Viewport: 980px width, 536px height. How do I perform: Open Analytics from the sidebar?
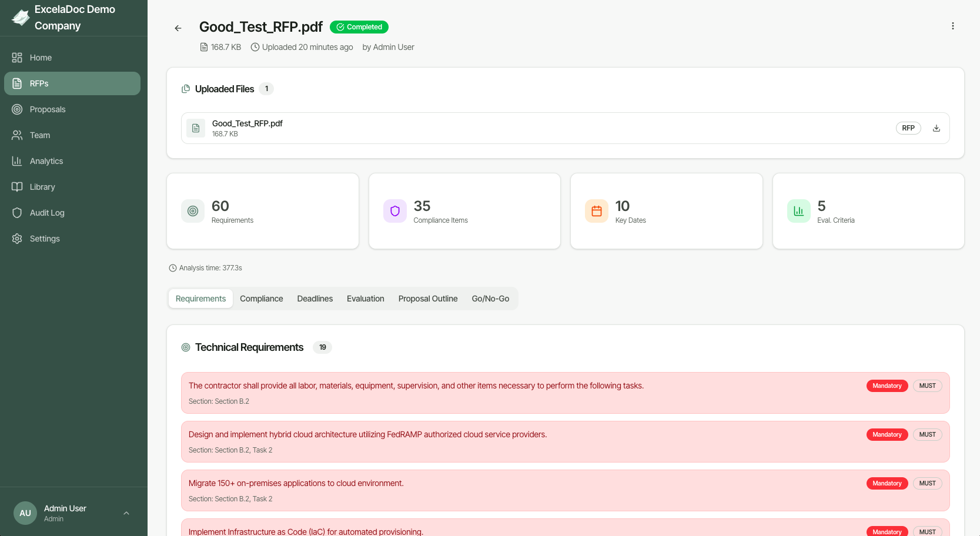coord(72,161)
